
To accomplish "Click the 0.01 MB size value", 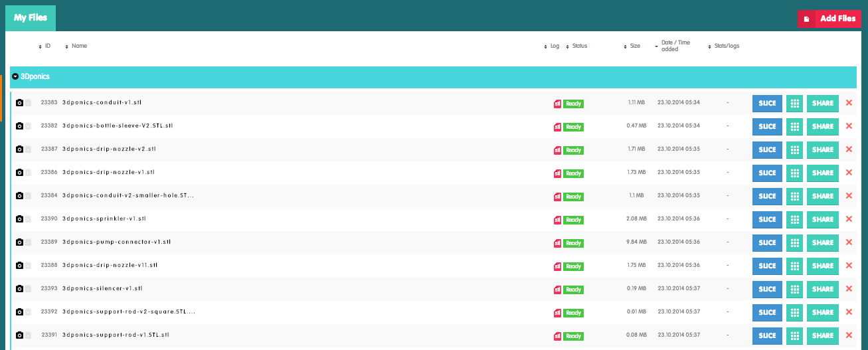I will (636, 311).
